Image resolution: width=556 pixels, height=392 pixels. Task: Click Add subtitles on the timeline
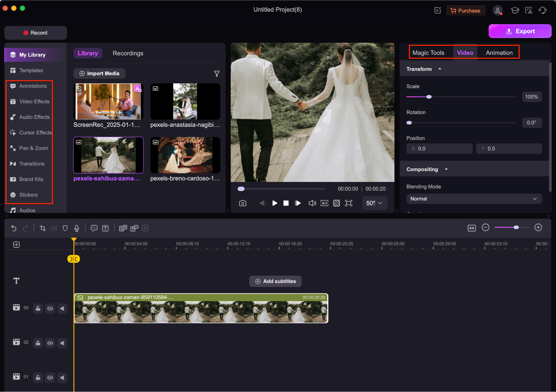tap(275, 282)
